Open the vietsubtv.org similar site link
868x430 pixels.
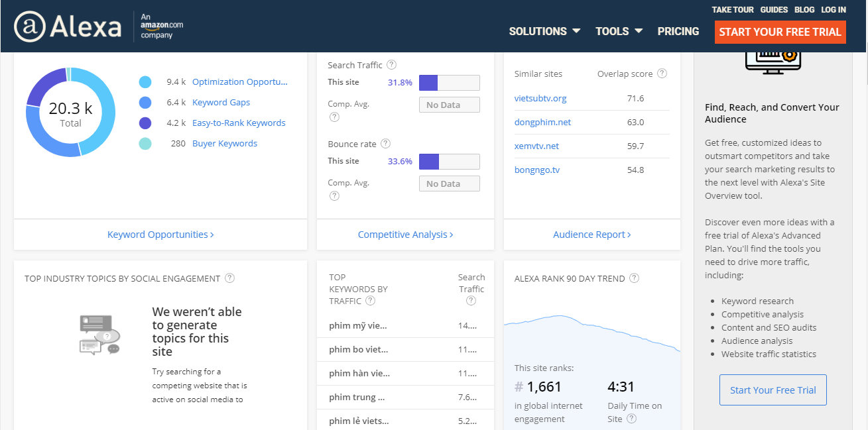pyautogui.click(x=540, y=98)
